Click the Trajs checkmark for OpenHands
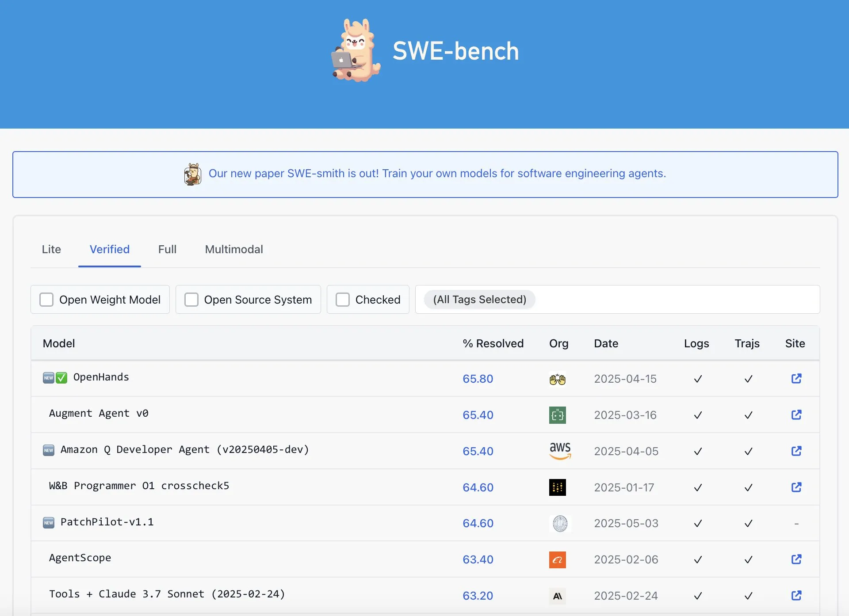 748,379
